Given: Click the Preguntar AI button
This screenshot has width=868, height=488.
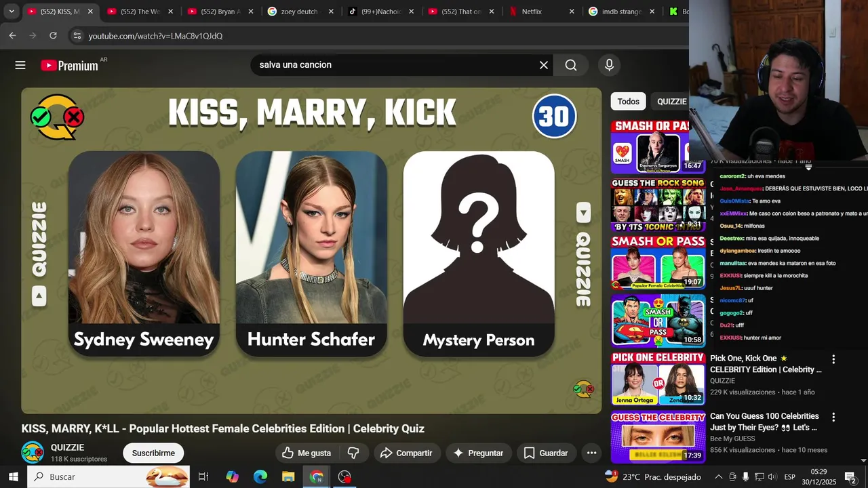Looking at the screenshot, I should pyautogui.click(x=478, y=453).
